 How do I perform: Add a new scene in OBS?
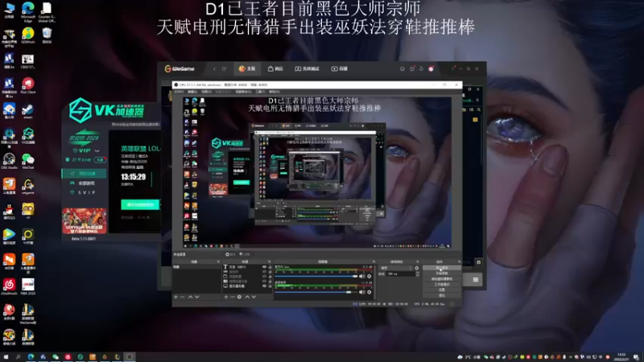[175, 297]
